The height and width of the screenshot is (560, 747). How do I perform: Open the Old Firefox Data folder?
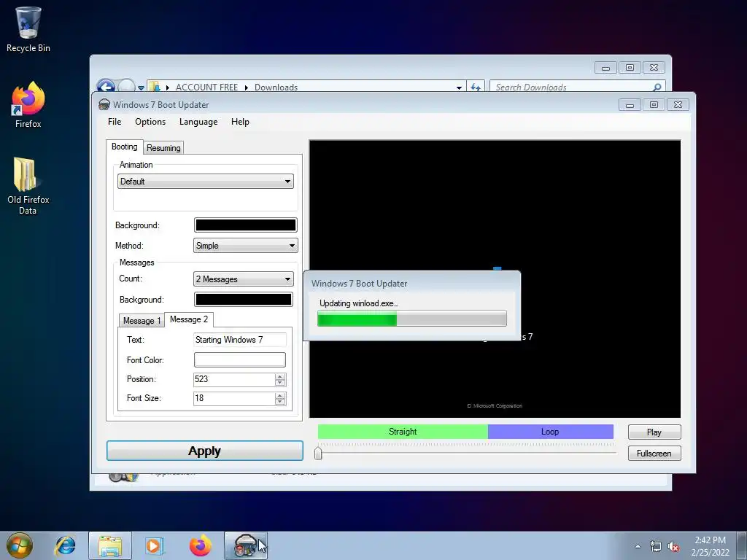pos(28,186)
